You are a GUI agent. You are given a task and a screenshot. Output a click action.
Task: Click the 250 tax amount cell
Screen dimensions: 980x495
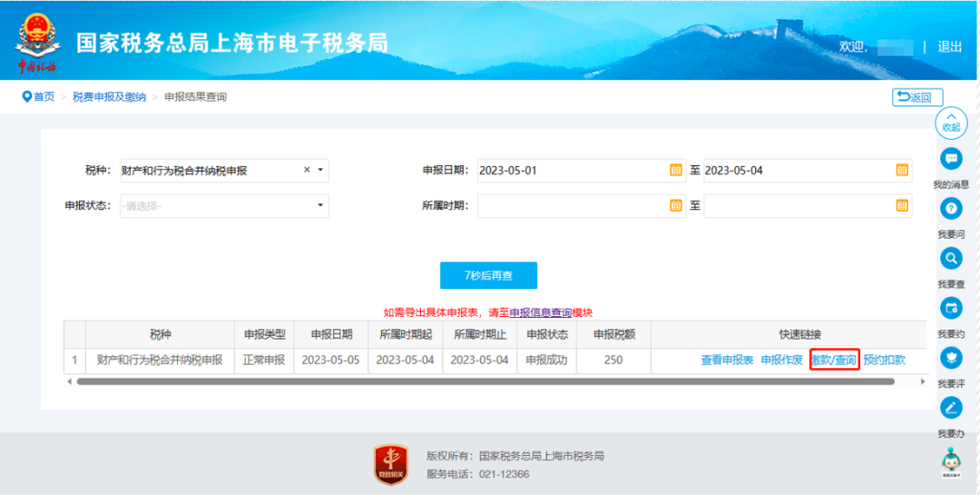613,361
